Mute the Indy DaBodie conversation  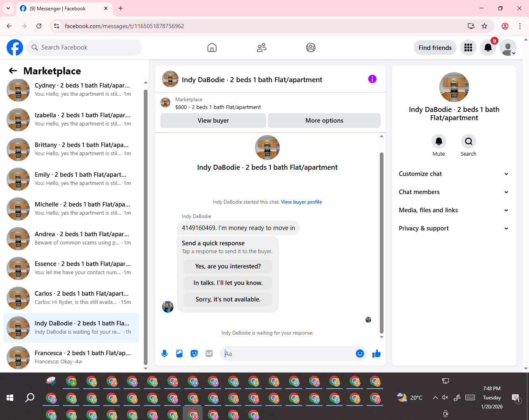(x=439, y=145)
